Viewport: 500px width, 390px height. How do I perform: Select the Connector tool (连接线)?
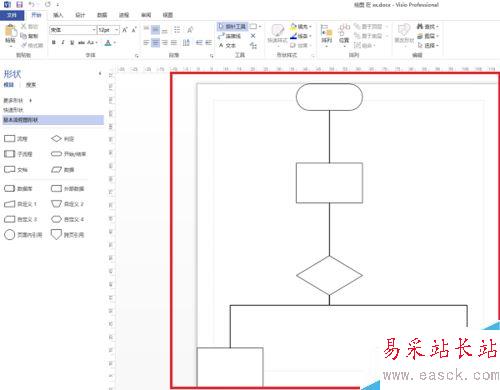pyautogui.click(x=229, y=36)
